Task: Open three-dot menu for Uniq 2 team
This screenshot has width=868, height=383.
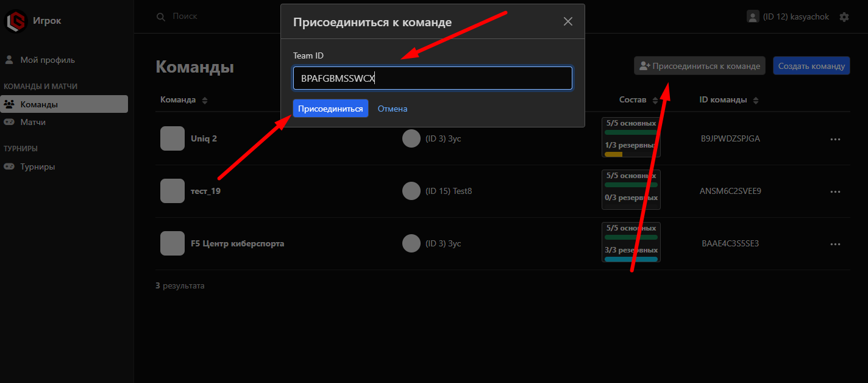Action: (x=835, y=139)
